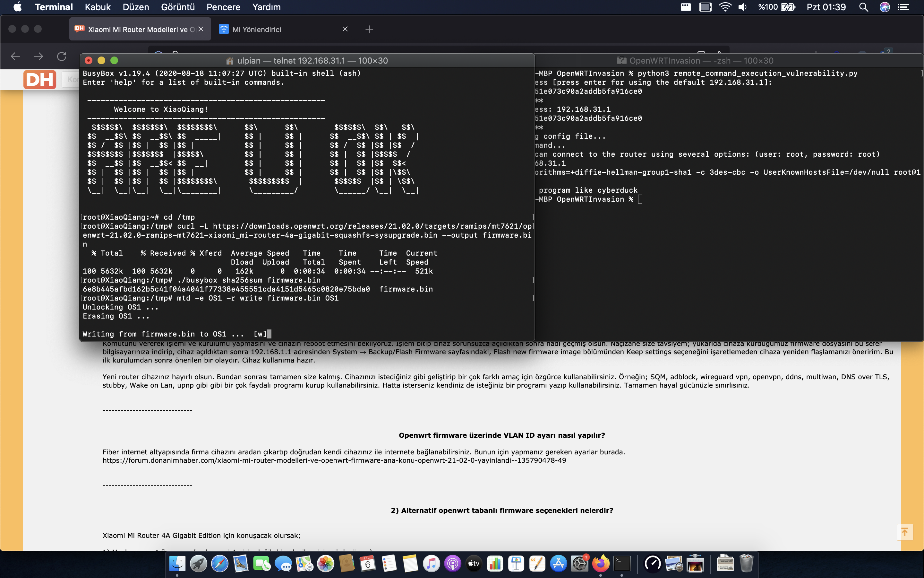The height and width of the screenshot is (578, 924).
Task: Click the telnet 192.168.31.1 window title bar
Action: (x=307, y=61)
